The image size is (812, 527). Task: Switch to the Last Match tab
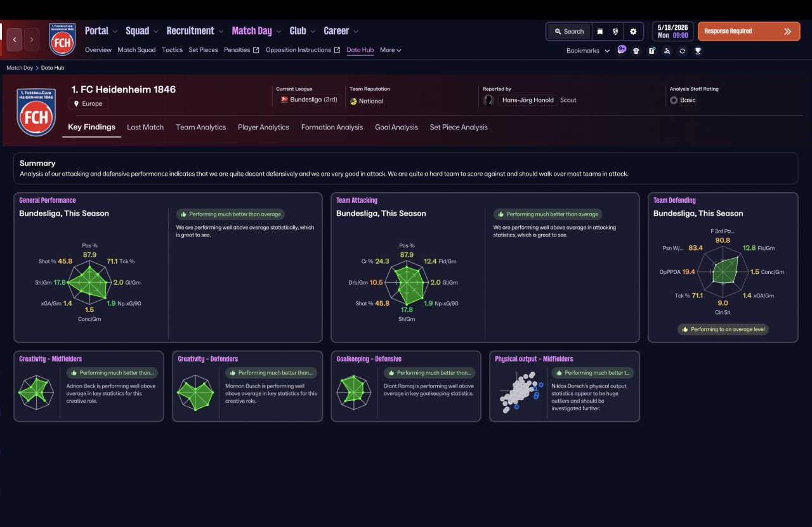click(145, 127)
